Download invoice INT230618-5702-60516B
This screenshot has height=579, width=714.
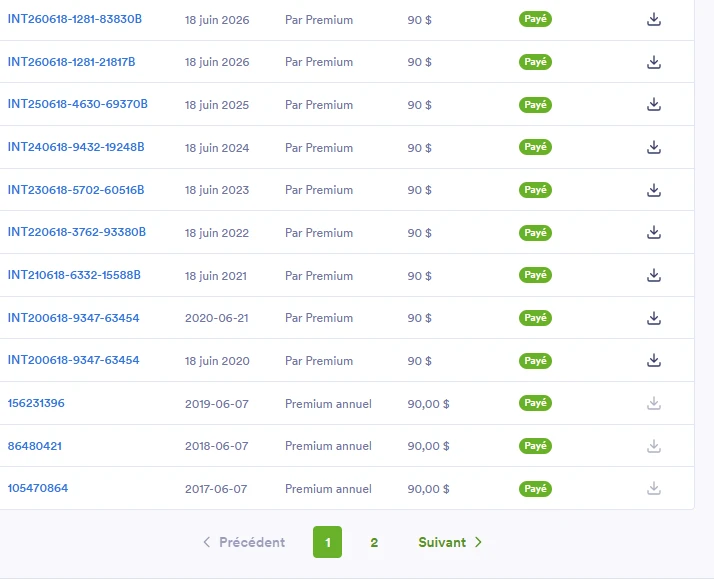[x=654, y=190]
